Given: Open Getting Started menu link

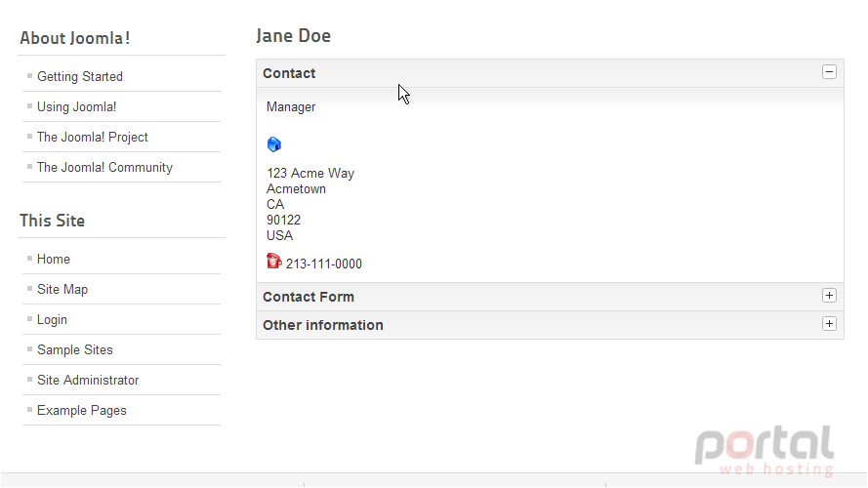Looking at the screenshot, I should pyautogui.click(x=80, y=76).
